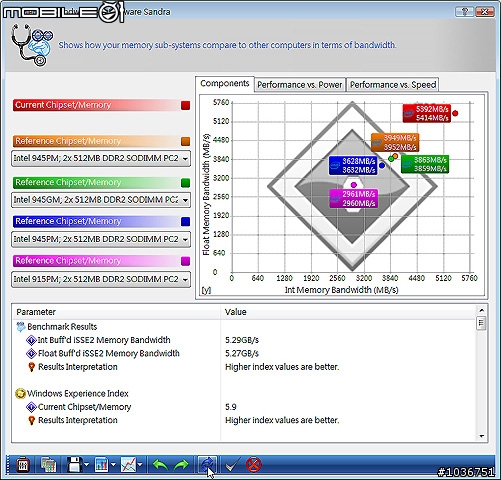This screenshot has height=480, width=501.
Task: Click the red cancel X icon
Action: (254, 464)
